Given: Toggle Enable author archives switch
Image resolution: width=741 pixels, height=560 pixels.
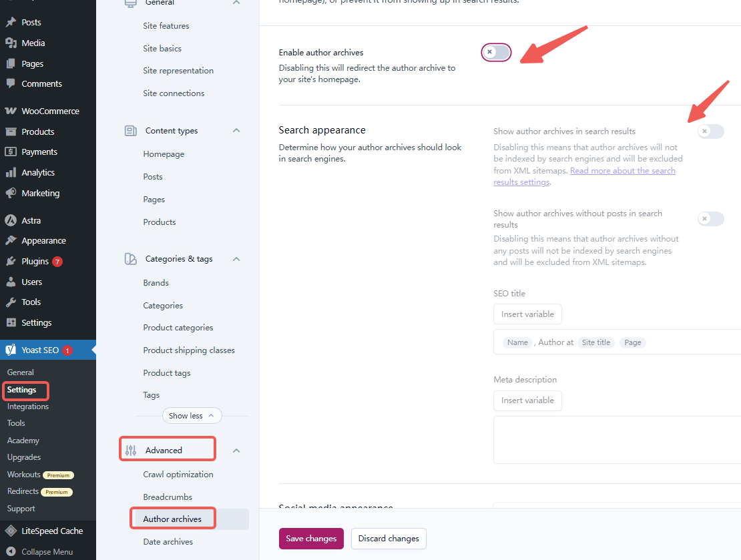Looking at the screenshot, I should pos(496,52).
